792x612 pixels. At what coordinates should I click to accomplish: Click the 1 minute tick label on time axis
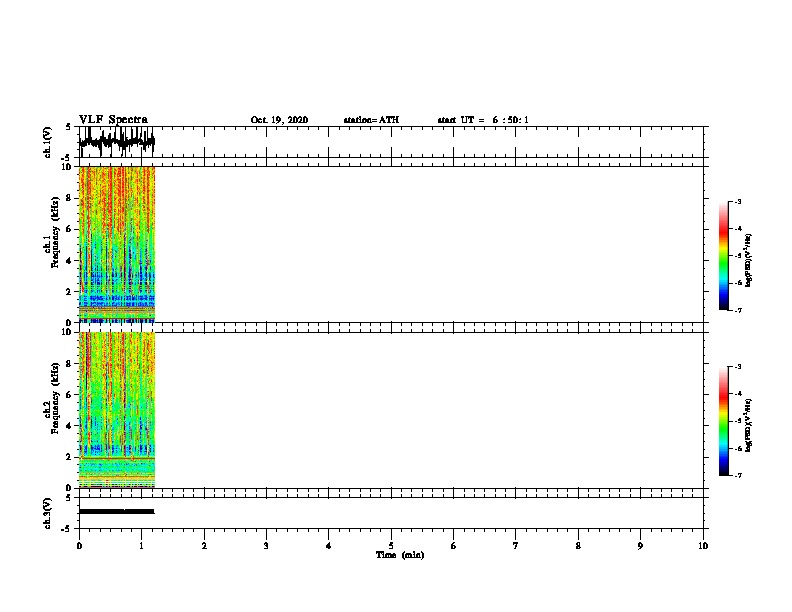click(141, 546)
